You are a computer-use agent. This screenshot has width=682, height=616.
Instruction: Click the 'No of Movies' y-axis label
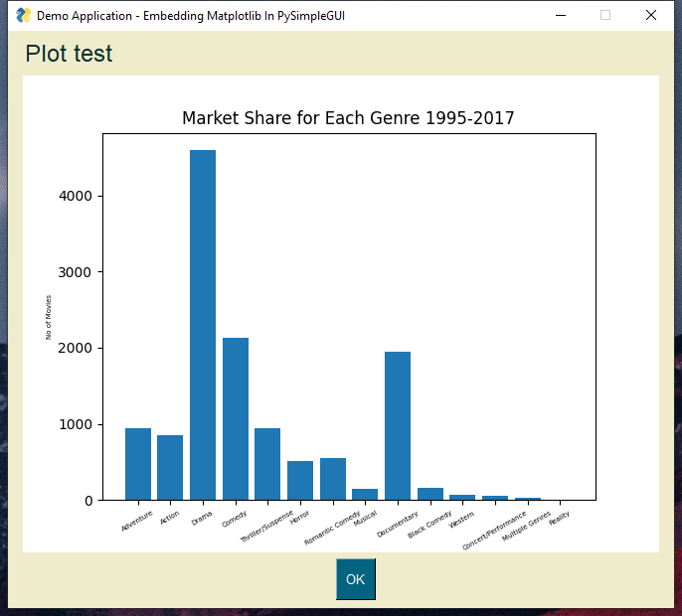49,317
